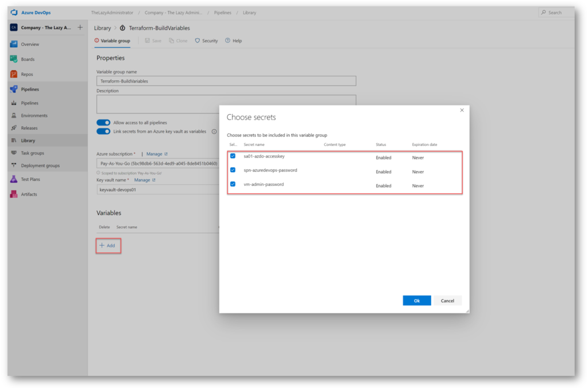Image resolution: width=588 pixels, height=388 pixels.
Task: Click the search magnifier icon
Action: click(543, 13)
